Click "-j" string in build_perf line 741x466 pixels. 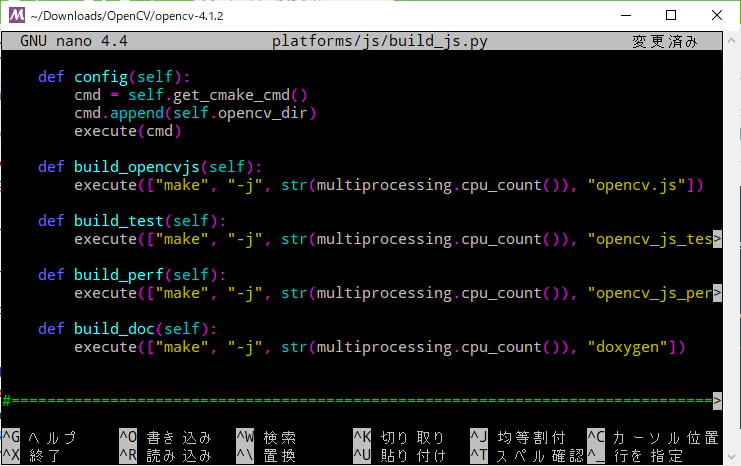[x=245, y=293]
